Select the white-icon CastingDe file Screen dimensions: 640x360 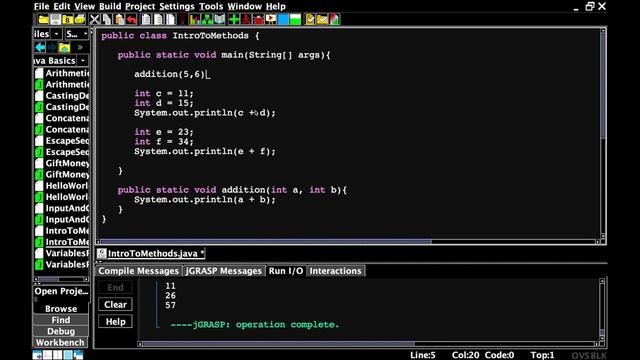[x=62, y=96]
